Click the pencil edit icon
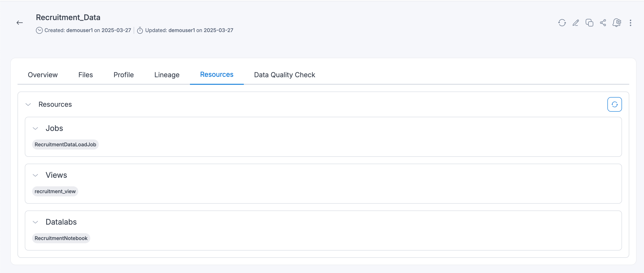This screenshot has height=273, width=644. [576, 23]
